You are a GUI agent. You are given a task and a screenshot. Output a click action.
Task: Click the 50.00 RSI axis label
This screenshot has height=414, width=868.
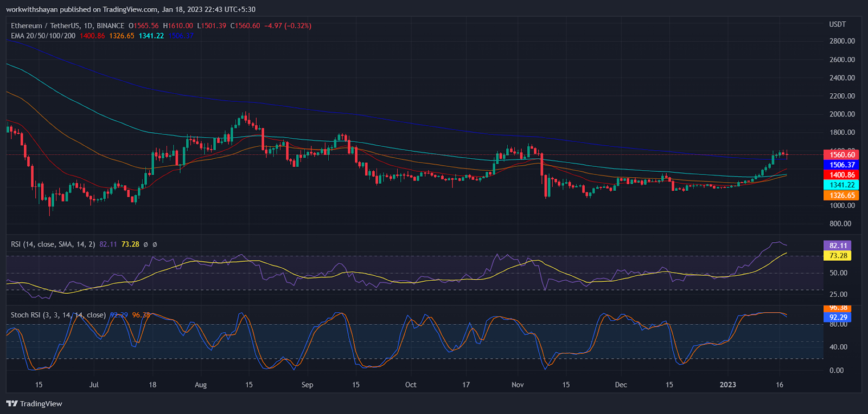pyautogui.click(x=838, y=273)
